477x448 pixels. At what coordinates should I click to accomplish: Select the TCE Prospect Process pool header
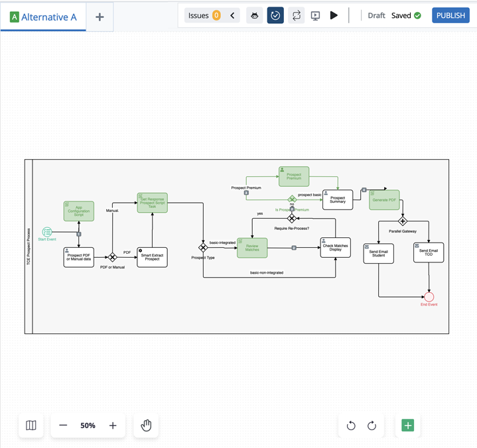tap(29, 247)
